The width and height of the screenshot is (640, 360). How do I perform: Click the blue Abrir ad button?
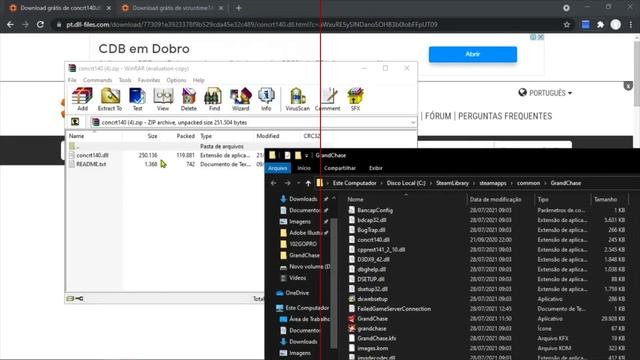coord(473,54)
